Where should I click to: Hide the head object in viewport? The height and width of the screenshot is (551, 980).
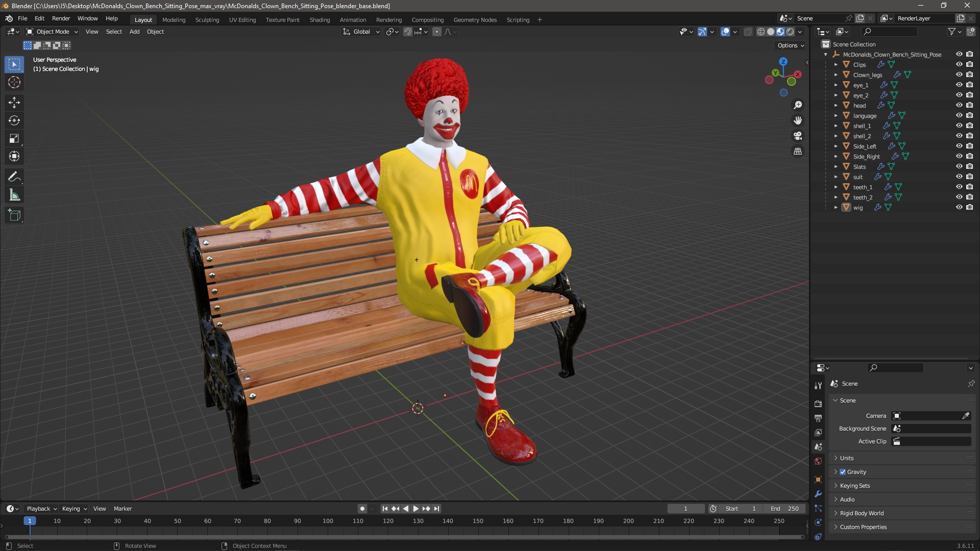[x=959, y=105]
